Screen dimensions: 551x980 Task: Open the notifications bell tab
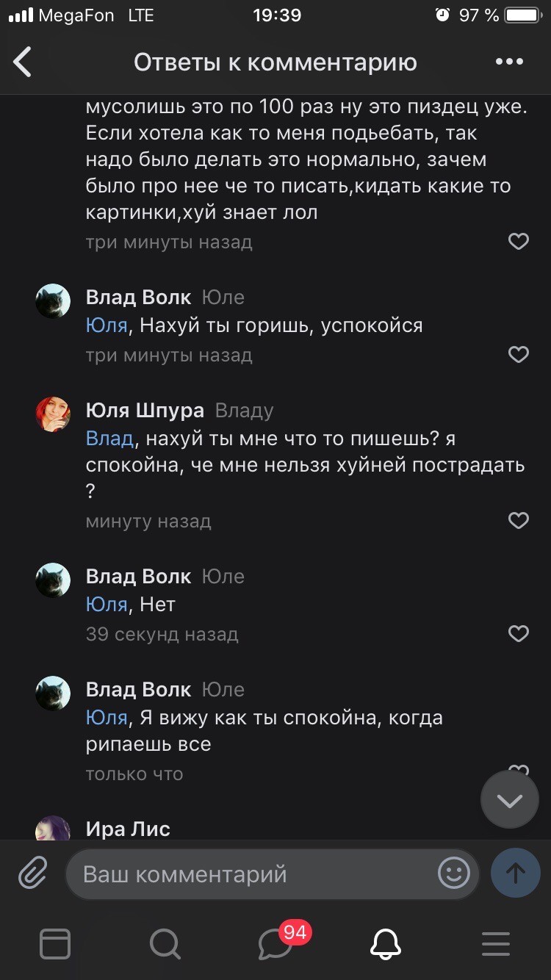386,945
